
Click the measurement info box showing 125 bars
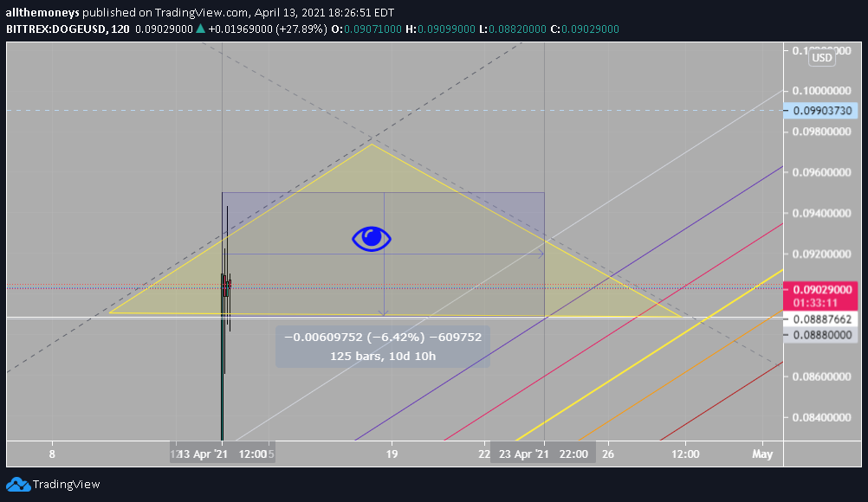click(383, 347)
